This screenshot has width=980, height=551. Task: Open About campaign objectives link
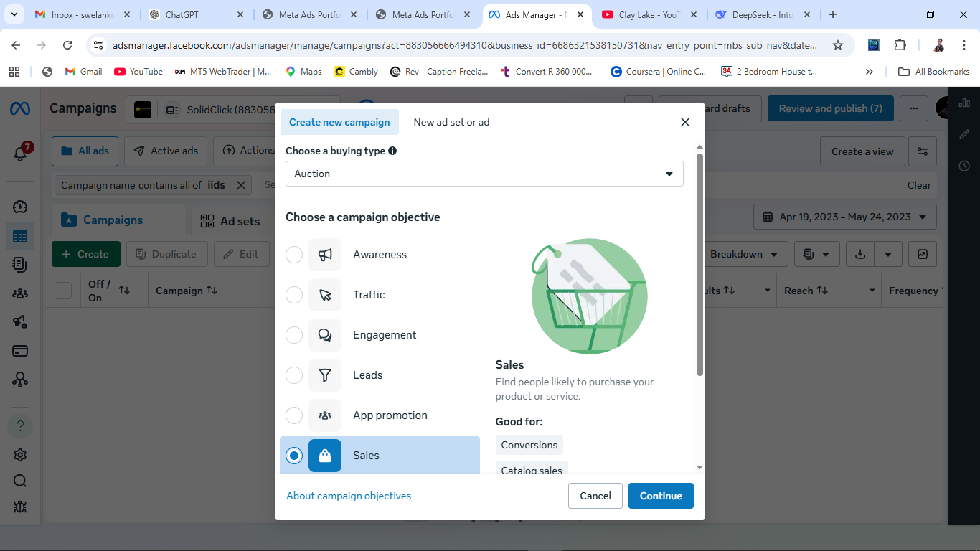coord(349,496)
